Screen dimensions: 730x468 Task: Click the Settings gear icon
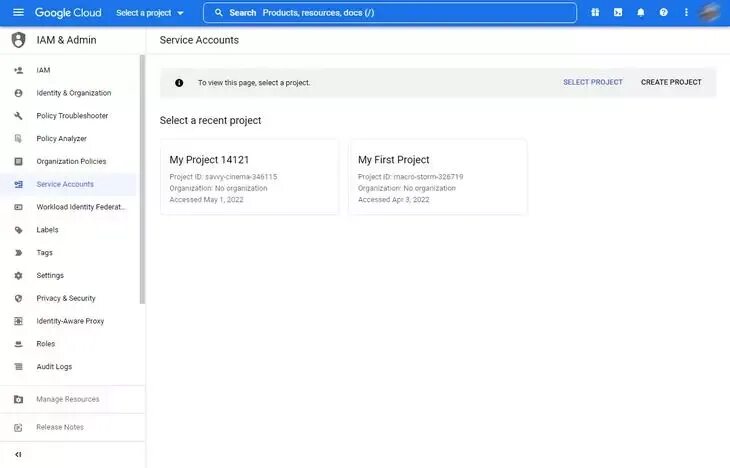click(x=19, y=276)
